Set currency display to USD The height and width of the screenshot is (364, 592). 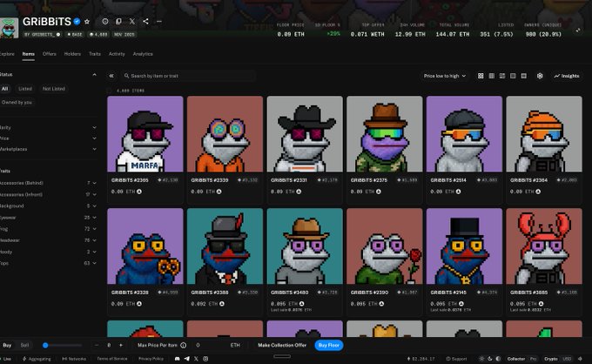click(567, 359)
